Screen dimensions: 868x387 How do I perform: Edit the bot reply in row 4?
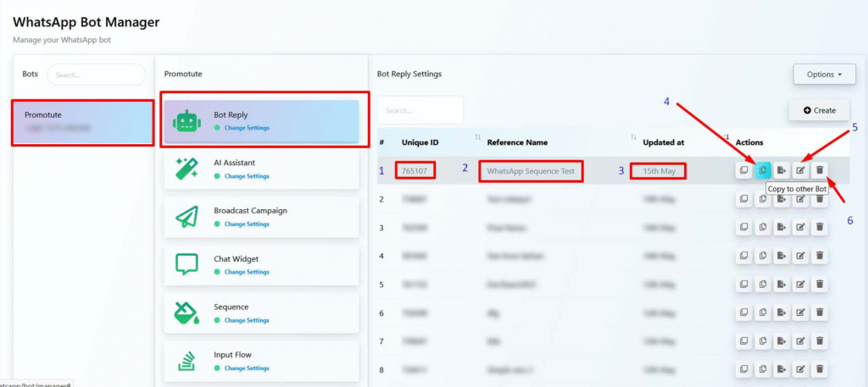(800, 256)
